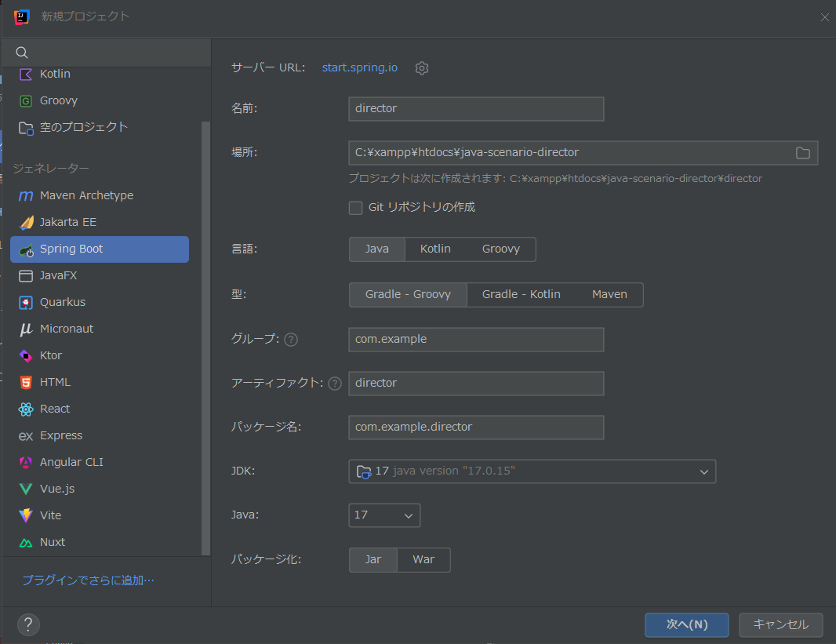
Task: Open the JDK selection dropdown
Action: (x=532, y=471)
